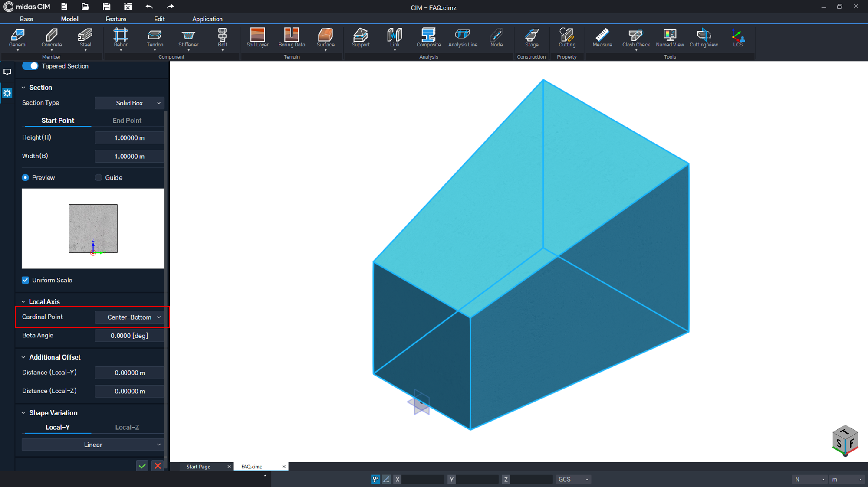The image size is (868, 487).
Task: Select the General member tool
Action: (x=18, y=38)
